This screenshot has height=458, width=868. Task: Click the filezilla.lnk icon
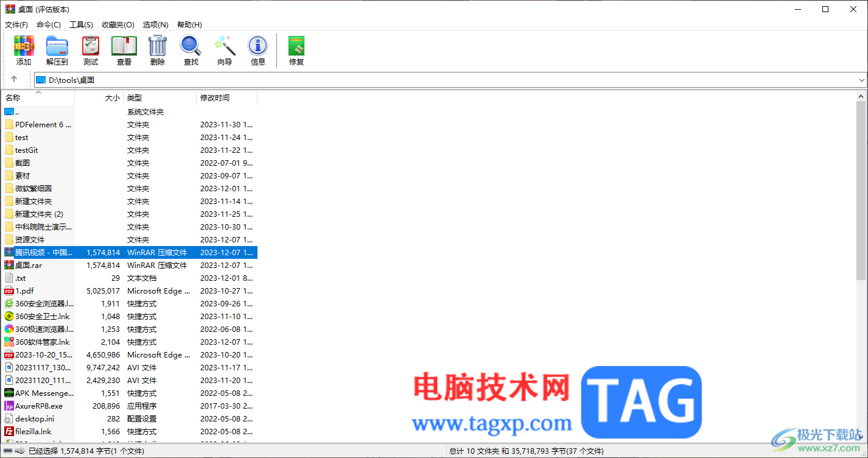[9, 431]
